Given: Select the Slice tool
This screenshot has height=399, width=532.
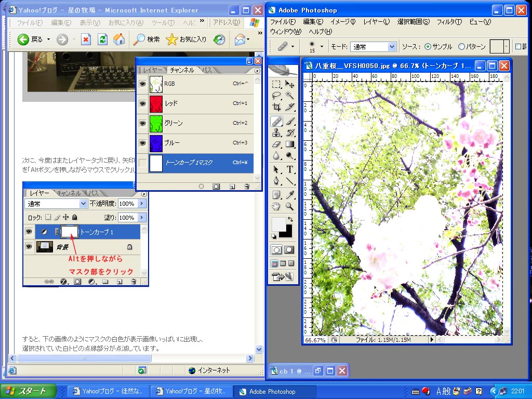Looking at the screenshot, I should click(x=289, y=107).
